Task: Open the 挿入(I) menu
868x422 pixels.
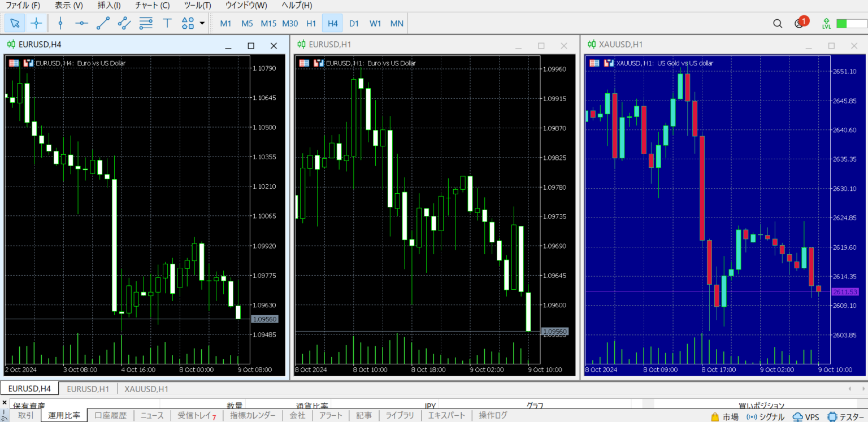Action: [108, 6]
